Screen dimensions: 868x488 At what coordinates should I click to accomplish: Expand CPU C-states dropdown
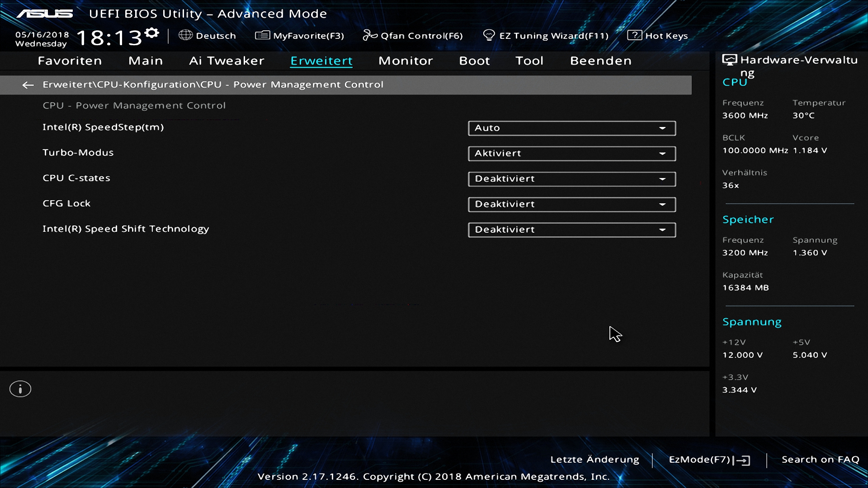click(571, 179)
